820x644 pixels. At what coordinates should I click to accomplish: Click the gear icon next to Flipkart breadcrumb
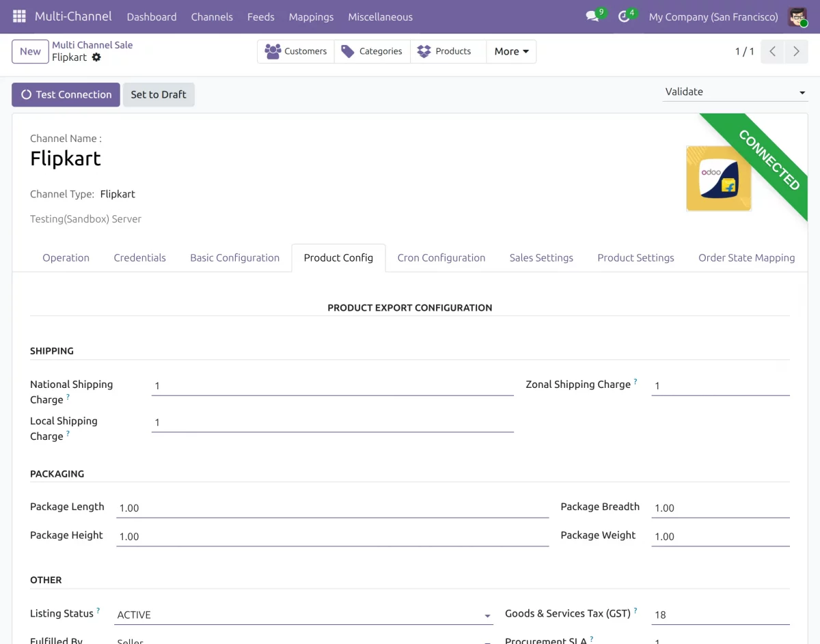click(x=96, y=57)
